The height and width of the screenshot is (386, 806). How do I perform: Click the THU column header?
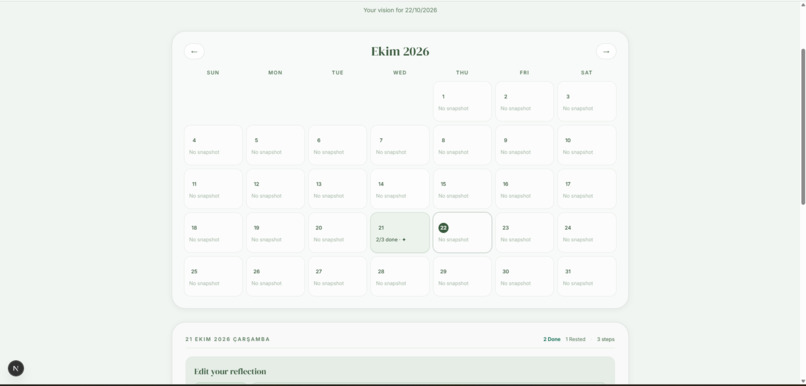coord(462,72)
